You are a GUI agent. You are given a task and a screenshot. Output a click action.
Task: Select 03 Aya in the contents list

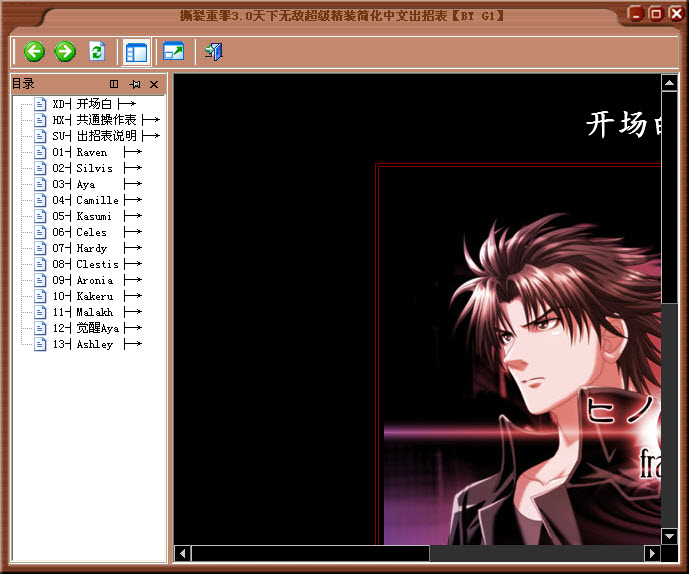coord(97,184)
